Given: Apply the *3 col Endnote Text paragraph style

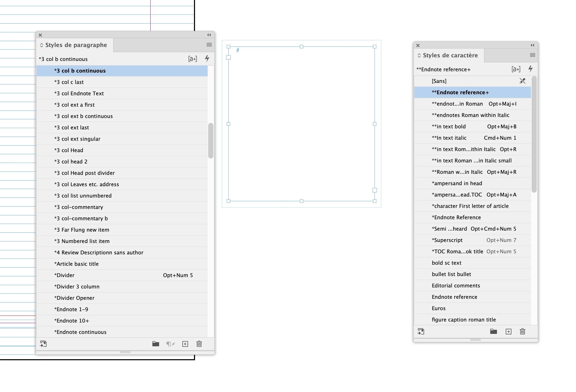Looking at the screenshot, I should click(83, 93).
